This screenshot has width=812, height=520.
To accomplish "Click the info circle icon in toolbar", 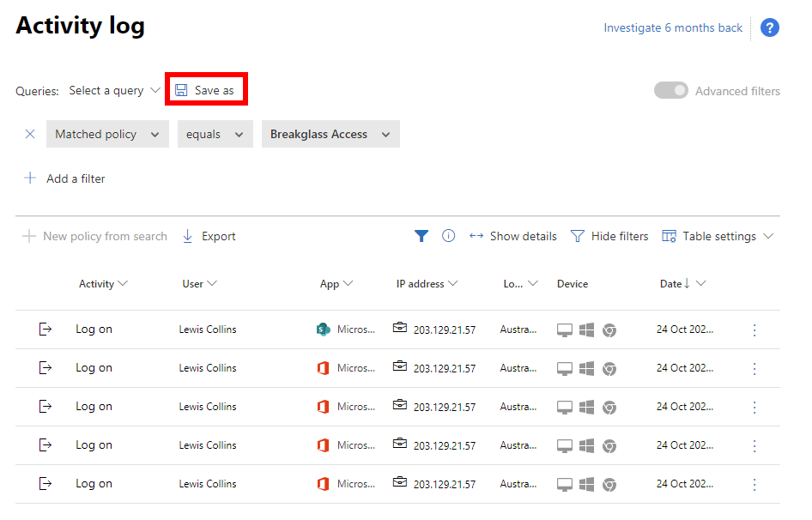I will click(448, 236).
